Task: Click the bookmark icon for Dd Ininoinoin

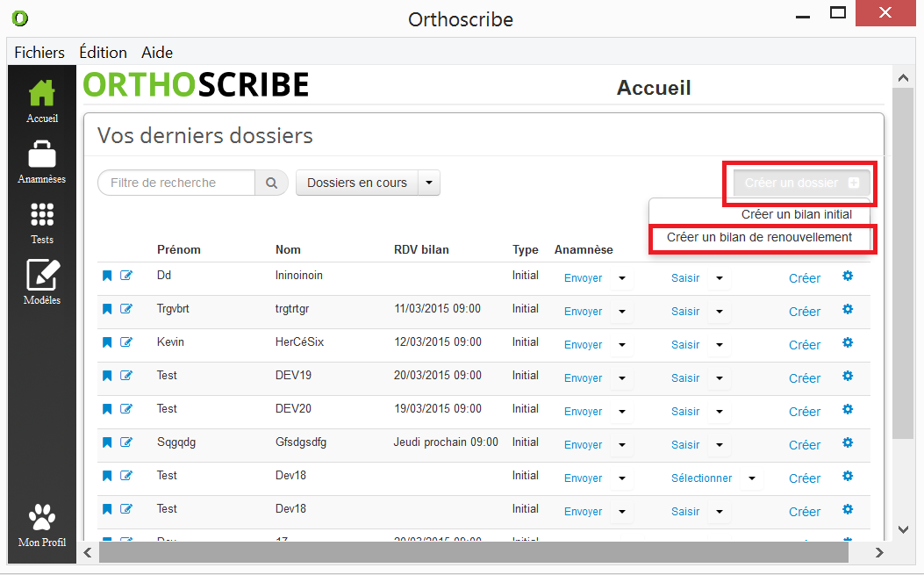Action: [107, 276]
